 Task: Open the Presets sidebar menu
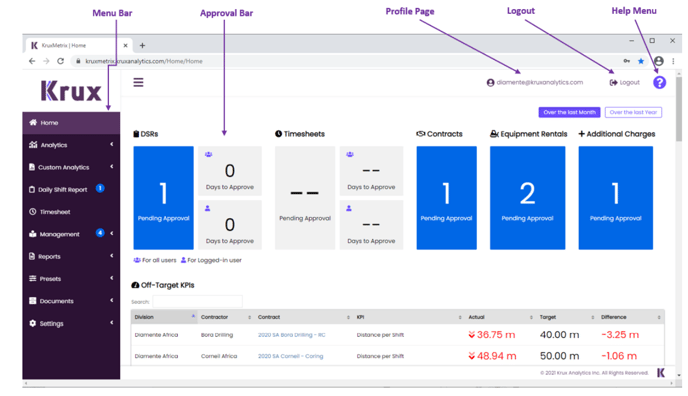[71, 279]
